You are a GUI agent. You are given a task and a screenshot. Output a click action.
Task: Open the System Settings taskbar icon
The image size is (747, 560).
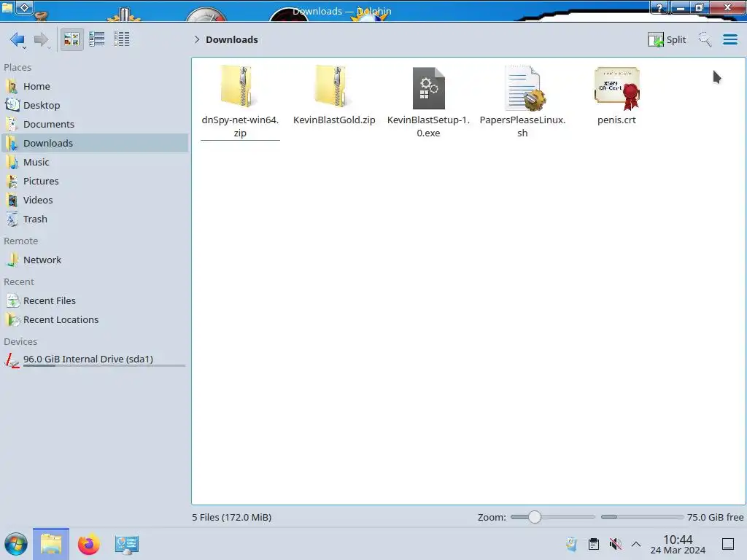(x=126, y=544)
